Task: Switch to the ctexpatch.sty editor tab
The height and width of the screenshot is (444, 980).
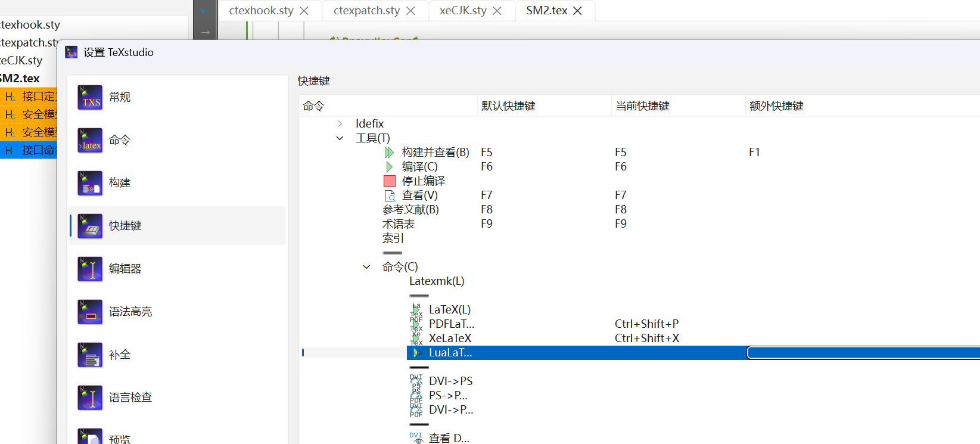Action: pyautogui.click(x=366, y=11)
